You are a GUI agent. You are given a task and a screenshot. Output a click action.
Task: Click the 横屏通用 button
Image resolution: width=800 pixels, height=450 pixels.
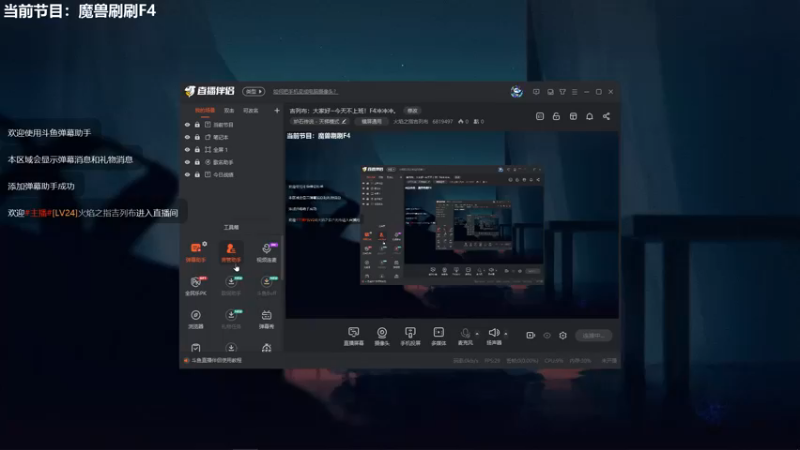click(x=371, y=121)
